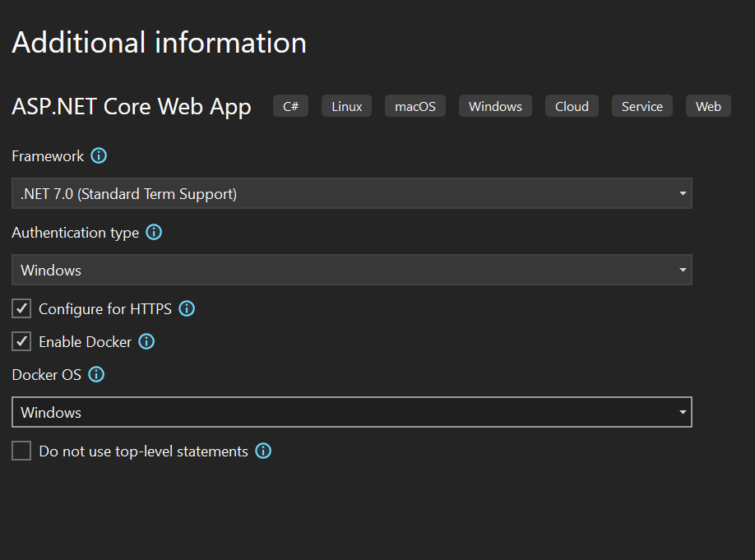Click the Docker OS info icon
The height and width of the screenshot is (560, 755).
point(96,375)
